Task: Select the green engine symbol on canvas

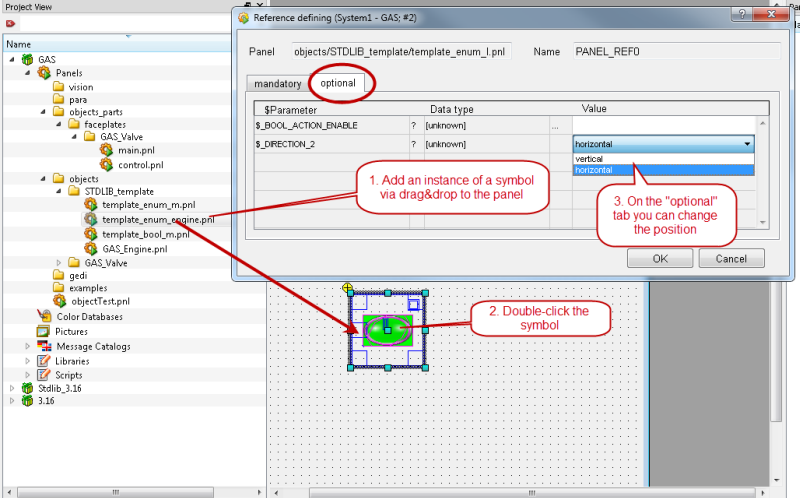Action: tap(386, 329)
